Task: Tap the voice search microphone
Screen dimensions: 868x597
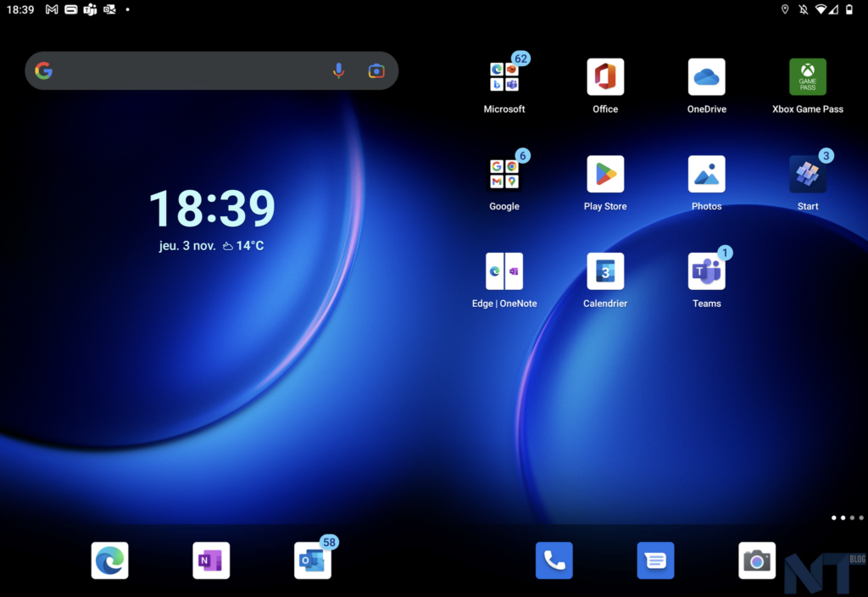Action: (338, 71)
